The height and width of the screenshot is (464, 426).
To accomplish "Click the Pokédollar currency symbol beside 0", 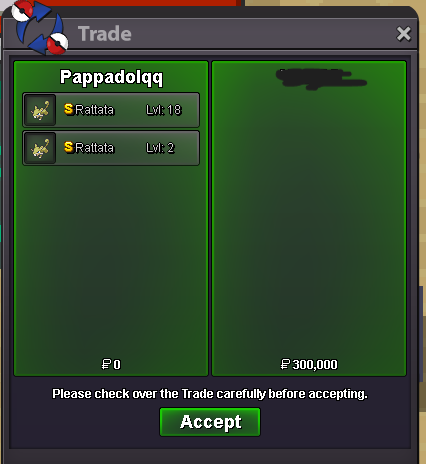I will pos(106,364).
